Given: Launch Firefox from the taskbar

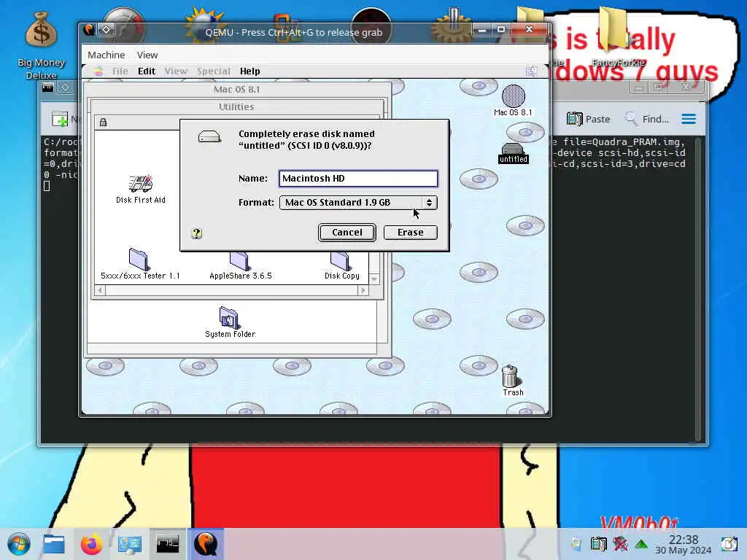Looking at the screenshot, I should [91, 544].
